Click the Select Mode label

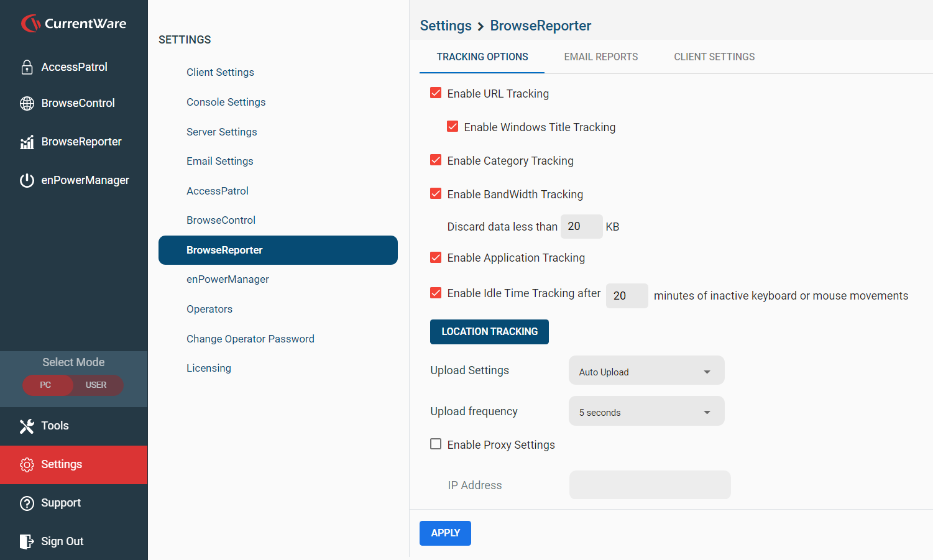[73, 362]
